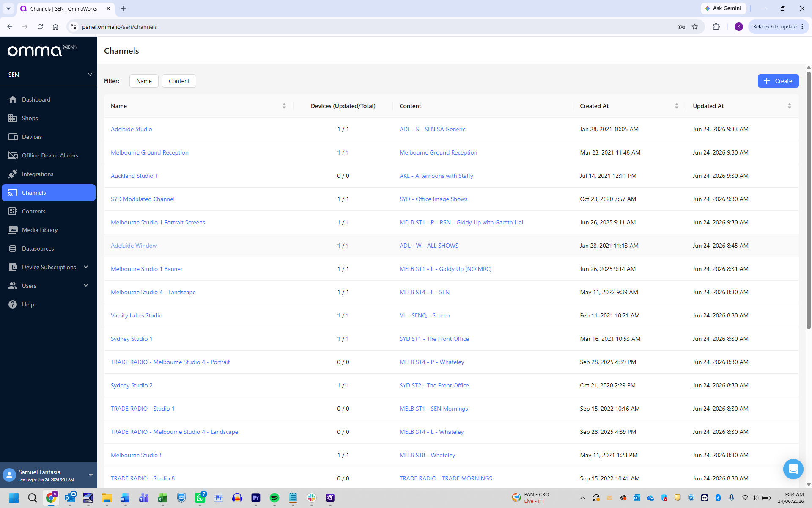Bookmark this page with star icon
812x508 pixels.
click(x=695, y=27)
